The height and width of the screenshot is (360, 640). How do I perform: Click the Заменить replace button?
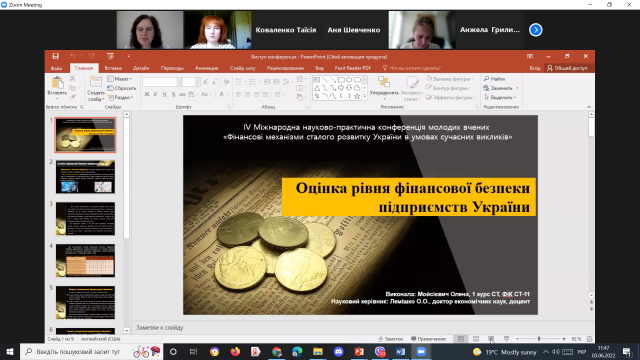(501, 88)
